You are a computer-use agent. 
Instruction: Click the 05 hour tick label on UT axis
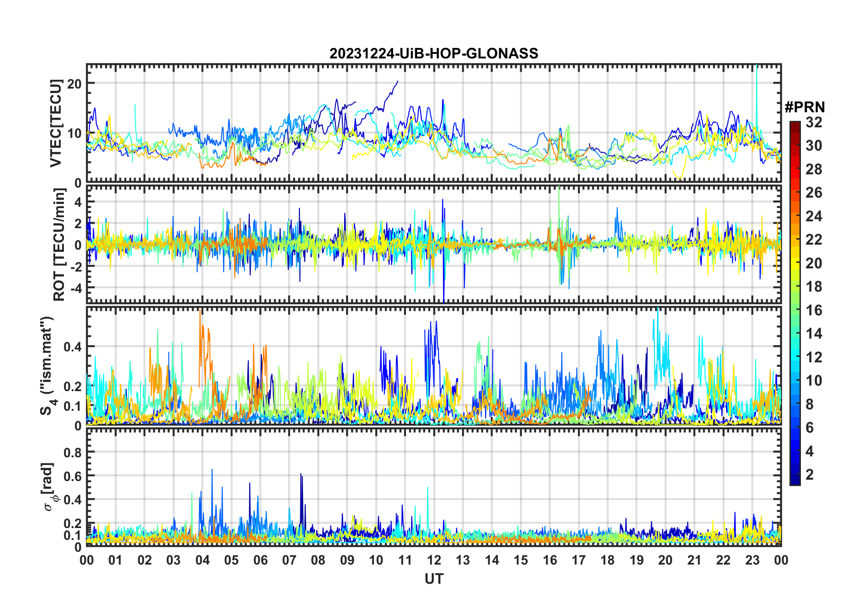pos(231,560)
